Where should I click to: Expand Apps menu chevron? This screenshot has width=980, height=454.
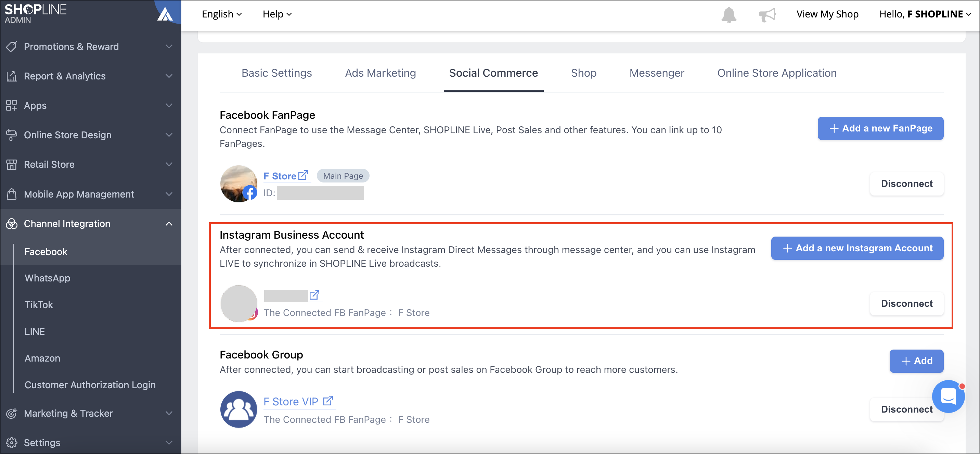(x=169, y=105)
